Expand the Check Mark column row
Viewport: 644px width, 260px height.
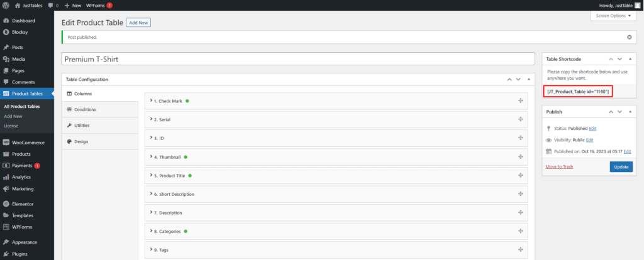coord(167,101)
